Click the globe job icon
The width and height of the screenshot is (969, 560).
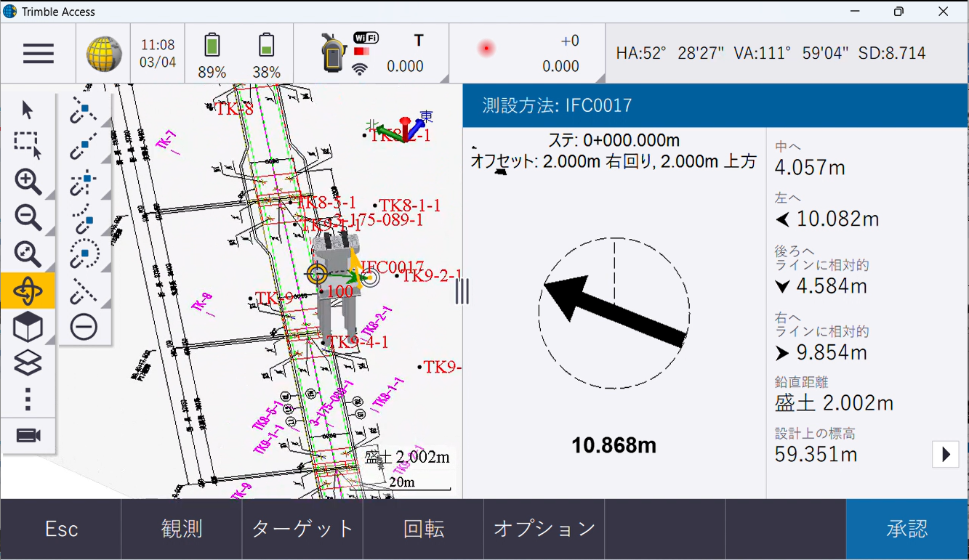coord(104,54)
